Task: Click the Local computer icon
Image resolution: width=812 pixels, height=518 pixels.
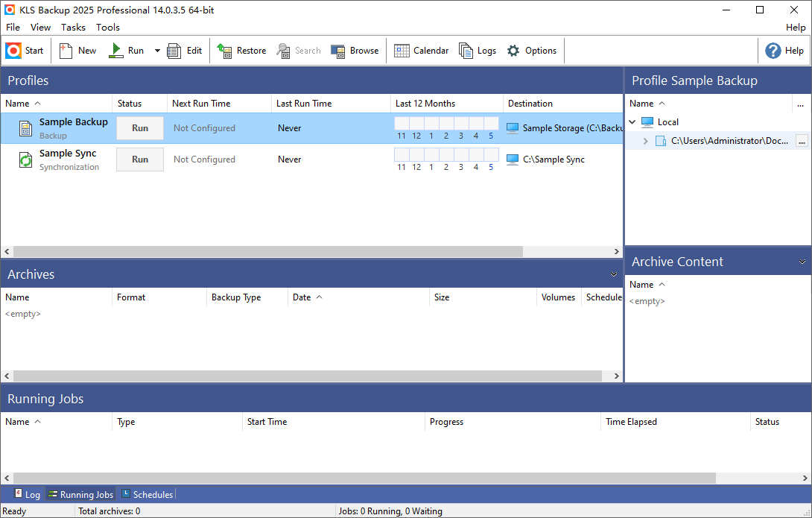Action: 647,121
